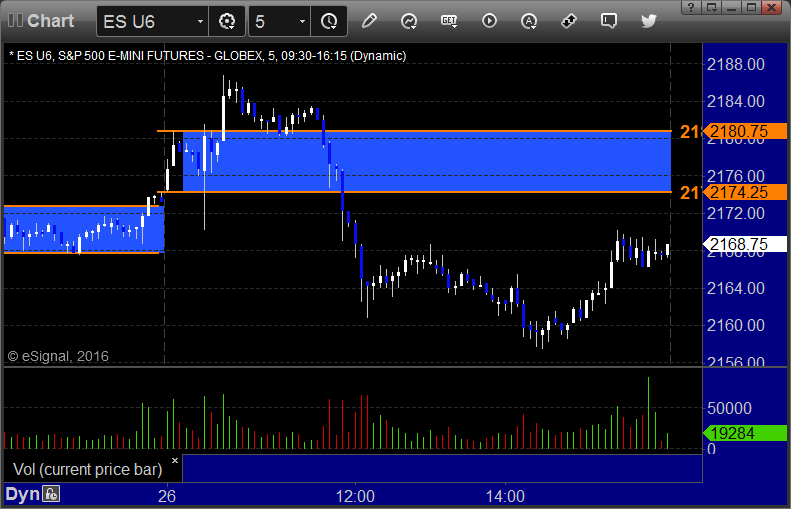Screen dimensions: 791x509
Task: Maximize the chart window
Action: [752, 7]
